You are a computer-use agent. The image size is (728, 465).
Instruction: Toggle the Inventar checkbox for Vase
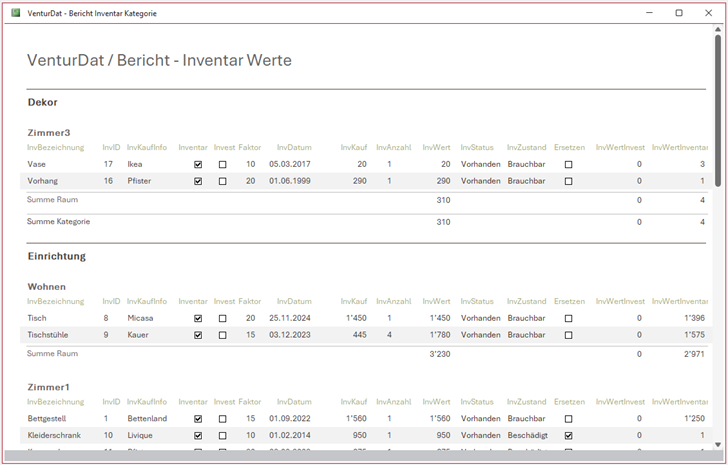click(x=198, y=164)
